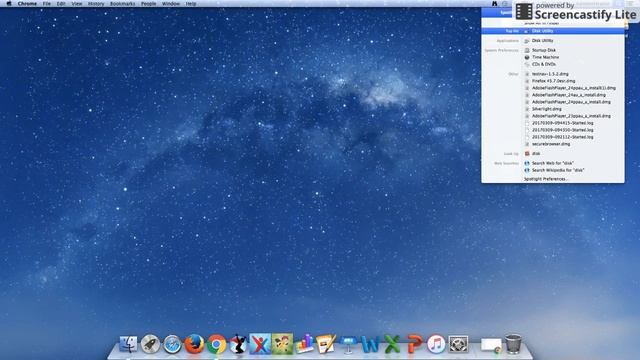Open Microsoft Excel in the Dock
Viewport: 640px width, 360px height.
[392, 344]
